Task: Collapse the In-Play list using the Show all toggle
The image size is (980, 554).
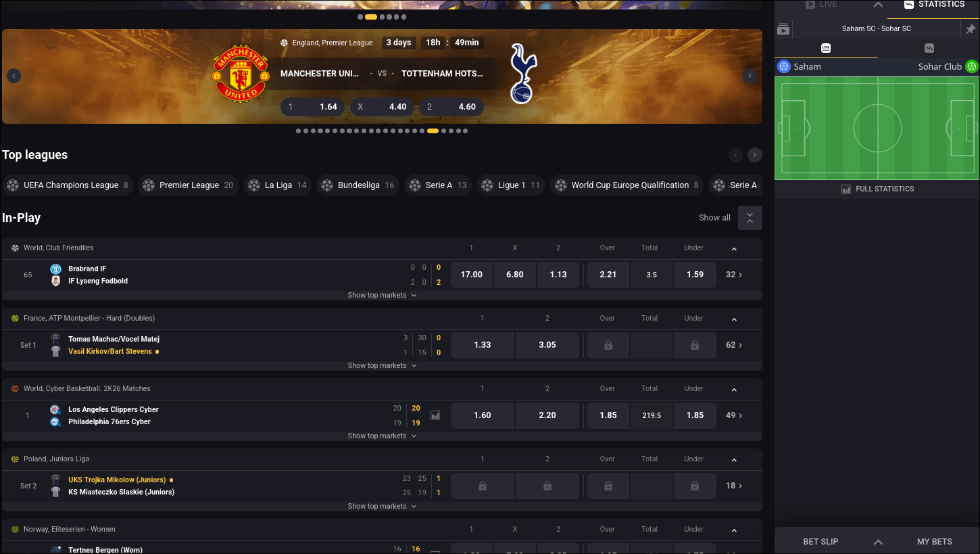Action: tap(750, 217)
